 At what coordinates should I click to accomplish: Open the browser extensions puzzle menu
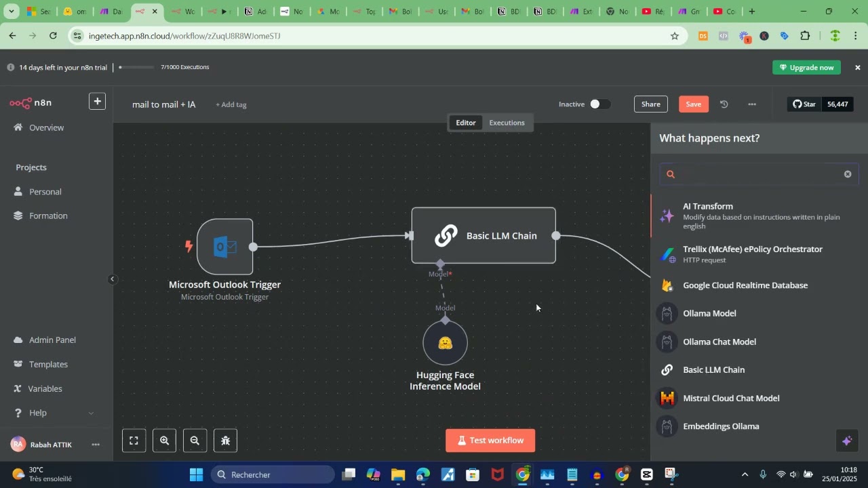(806, 36)
